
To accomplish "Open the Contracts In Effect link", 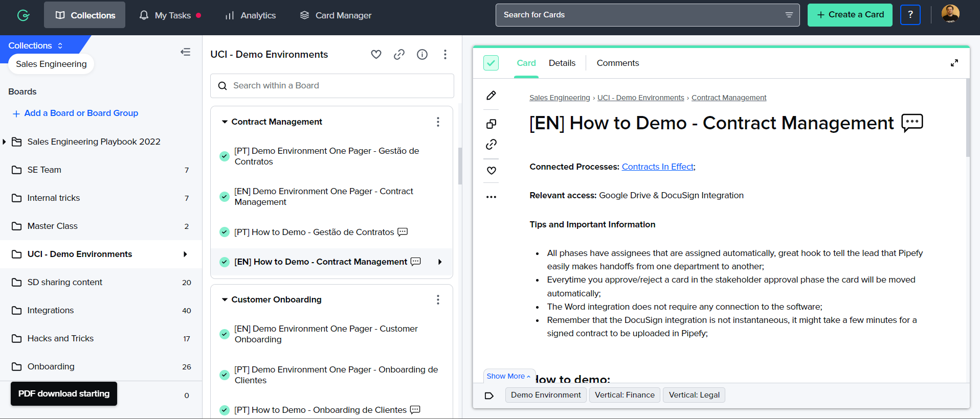I will [x=658, y=167].
